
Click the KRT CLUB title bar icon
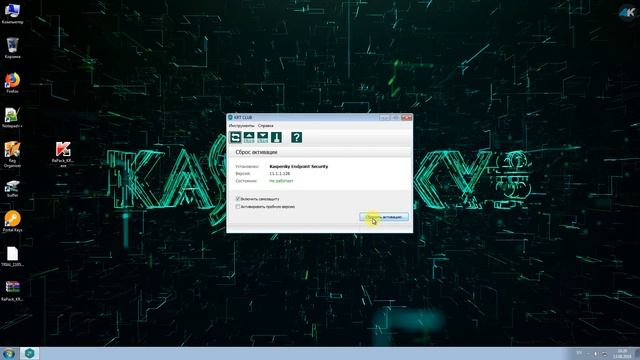tap(230, 118)
